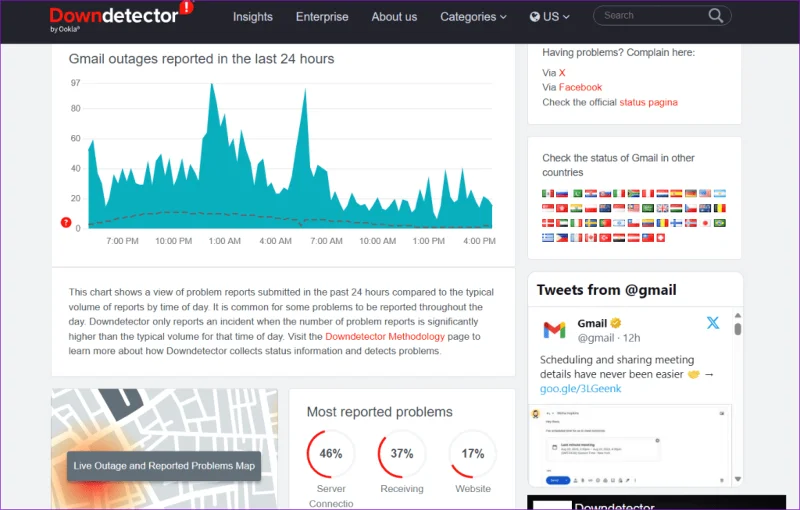
Task: Select the Denmark flag
Action: (x=548, y=223)
